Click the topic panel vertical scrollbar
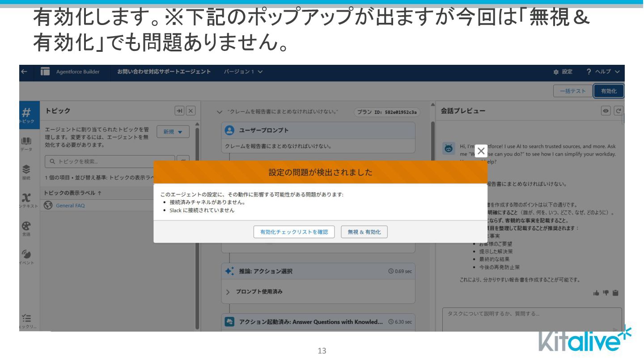The width and height of the screenshot is (644, 362). (197, 228)
